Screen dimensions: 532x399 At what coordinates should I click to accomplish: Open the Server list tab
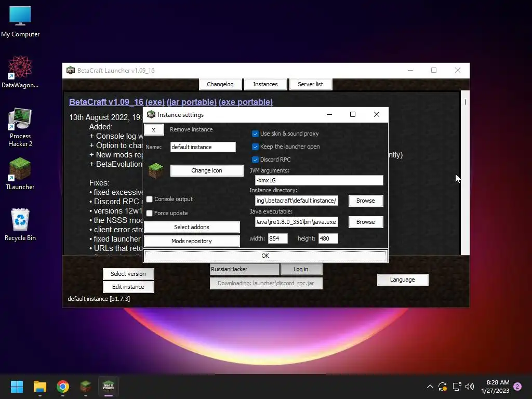(311, 84)
